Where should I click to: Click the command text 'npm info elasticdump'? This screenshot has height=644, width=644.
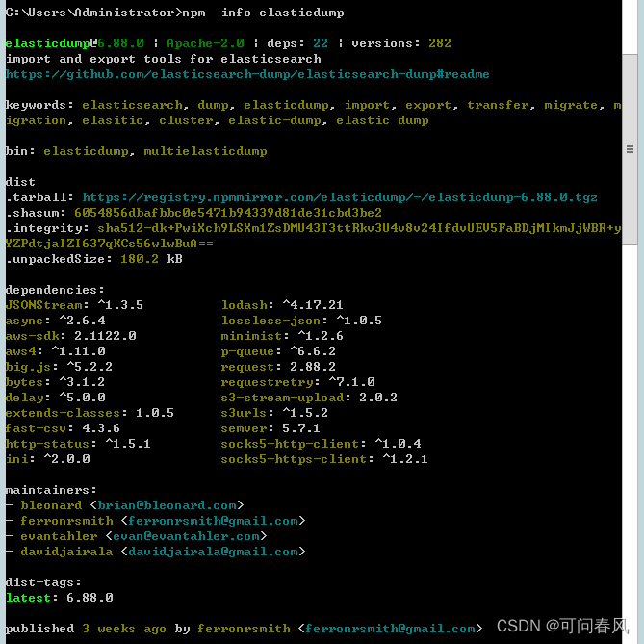click(263, 13)
